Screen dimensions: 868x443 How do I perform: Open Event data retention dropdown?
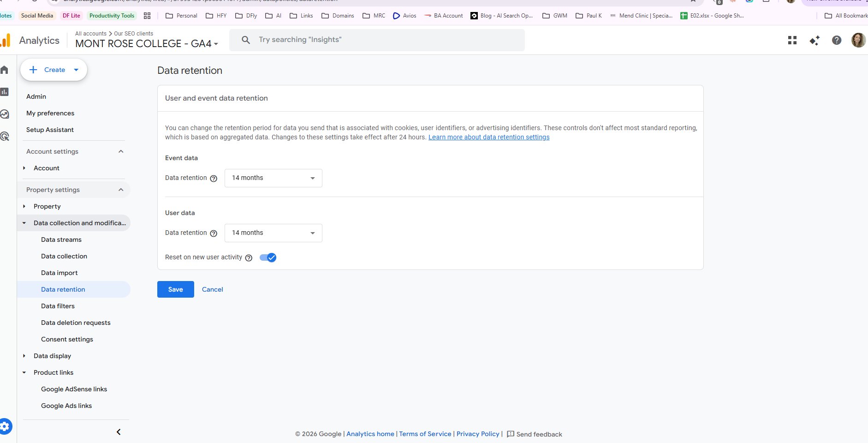pos(273,178)
